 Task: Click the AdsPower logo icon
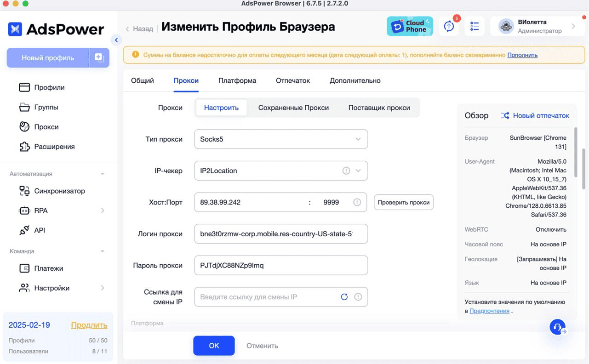pyautogui.click(x=15, y=29)
